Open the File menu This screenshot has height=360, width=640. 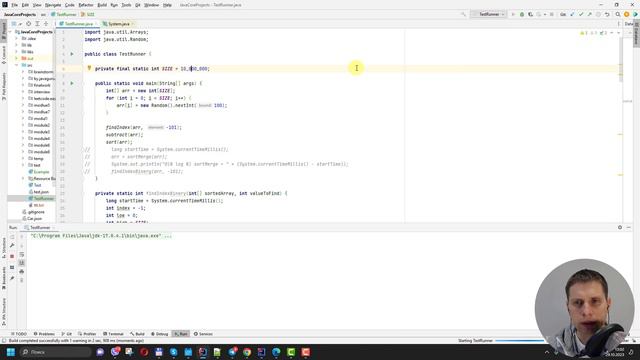point(14,5)
